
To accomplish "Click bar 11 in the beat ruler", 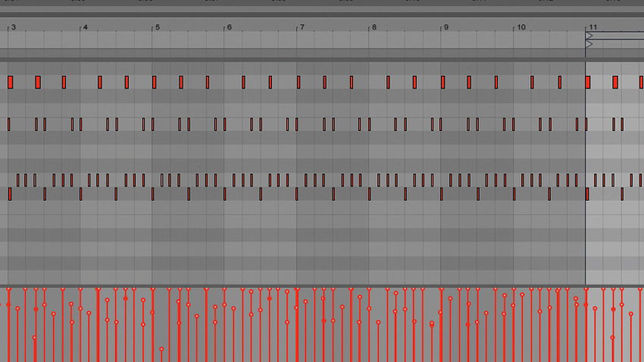I will [593, 27].
